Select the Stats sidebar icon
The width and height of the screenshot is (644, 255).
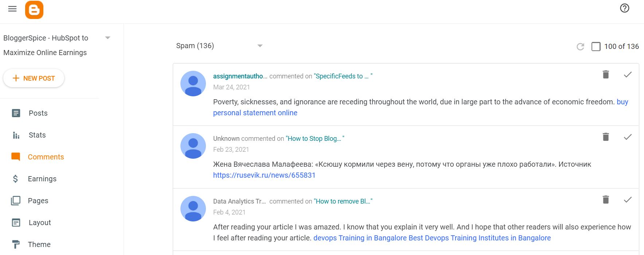click(x=15, y=135)
